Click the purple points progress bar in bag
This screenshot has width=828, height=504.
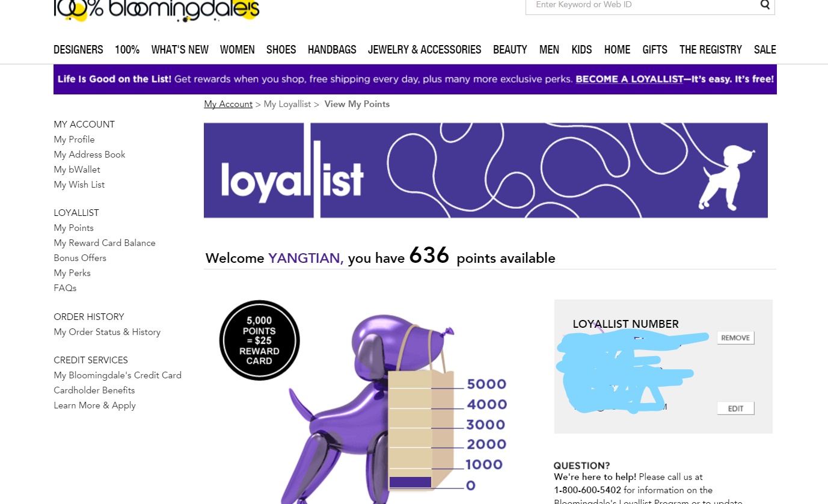point(410,482)
